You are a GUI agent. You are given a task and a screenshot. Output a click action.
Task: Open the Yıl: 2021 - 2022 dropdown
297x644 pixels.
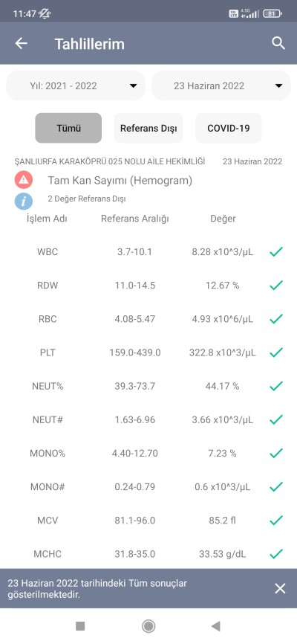click(x=76, y=86)
